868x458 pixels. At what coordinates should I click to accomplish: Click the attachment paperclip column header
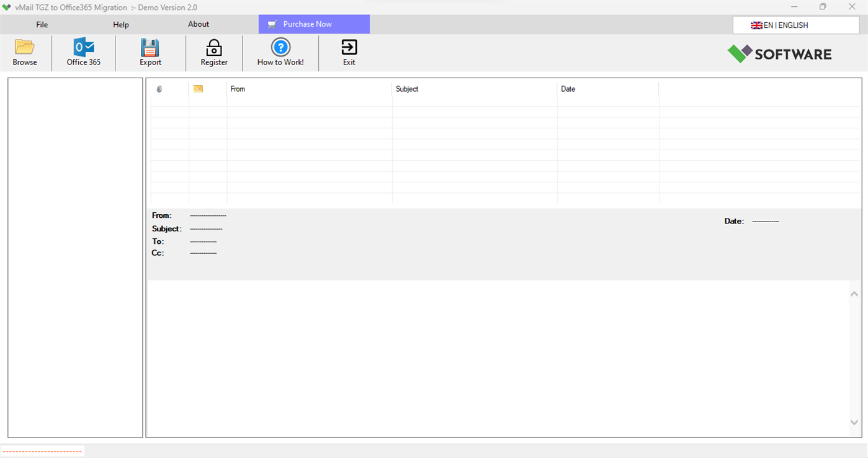click(x=159, y=88)
